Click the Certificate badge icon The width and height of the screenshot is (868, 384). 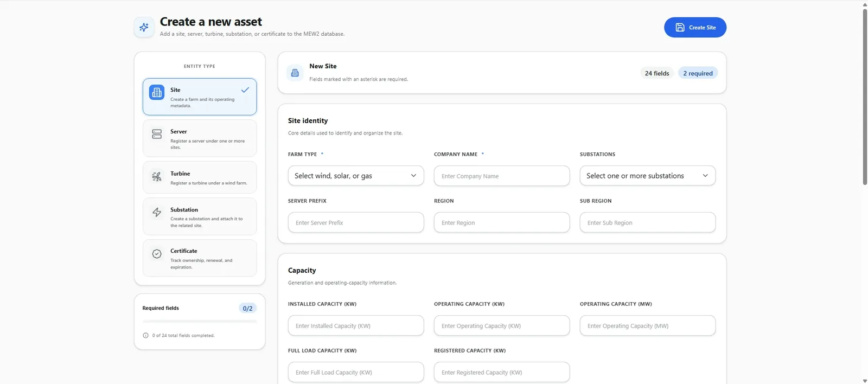[157, 254]
